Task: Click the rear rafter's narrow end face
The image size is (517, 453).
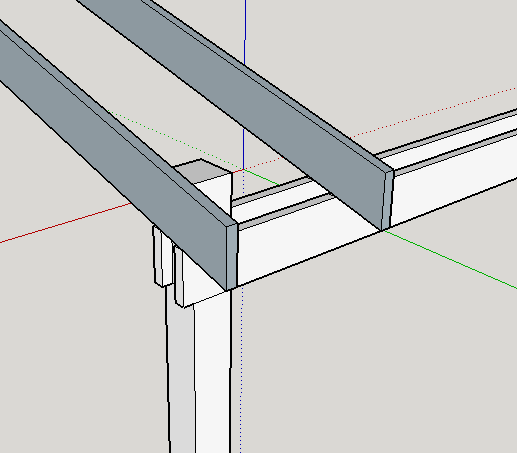Action: coord(388,200)
